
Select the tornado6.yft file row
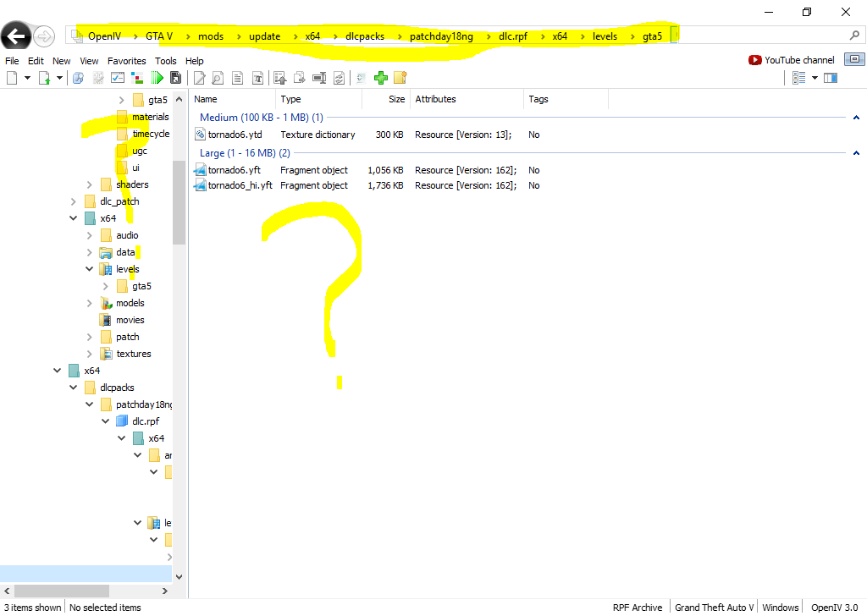coord(367,170)
